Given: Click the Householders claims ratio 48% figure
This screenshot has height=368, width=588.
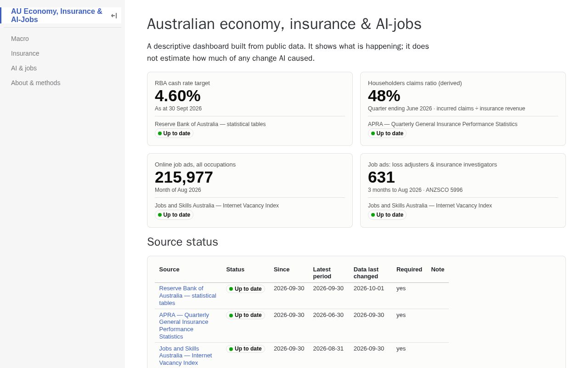Looking at the screenshot, I should coord(384,96).
